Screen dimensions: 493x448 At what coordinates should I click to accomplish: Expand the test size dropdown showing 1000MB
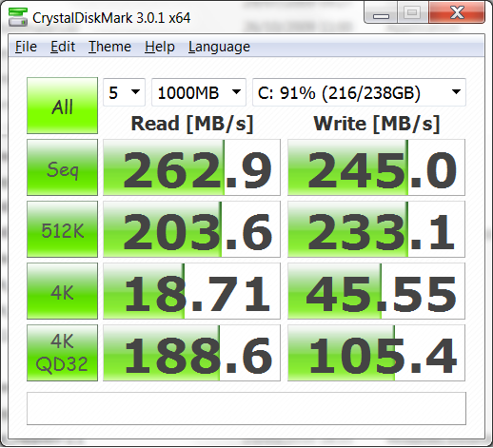[199, 92]
